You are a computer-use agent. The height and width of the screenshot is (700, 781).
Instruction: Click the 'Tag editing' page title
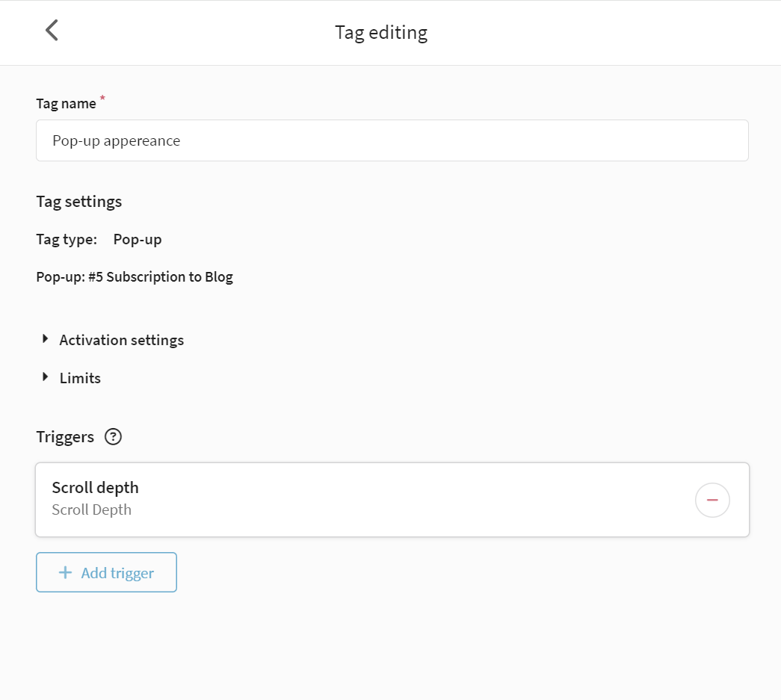point(381,33)
